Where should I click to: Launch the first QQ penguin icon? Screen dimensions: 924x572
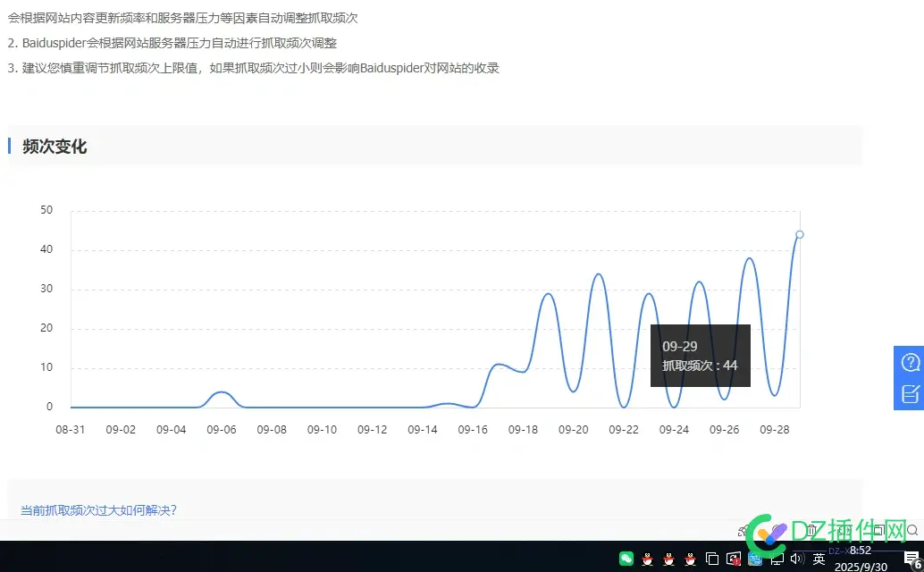[646, 559]
